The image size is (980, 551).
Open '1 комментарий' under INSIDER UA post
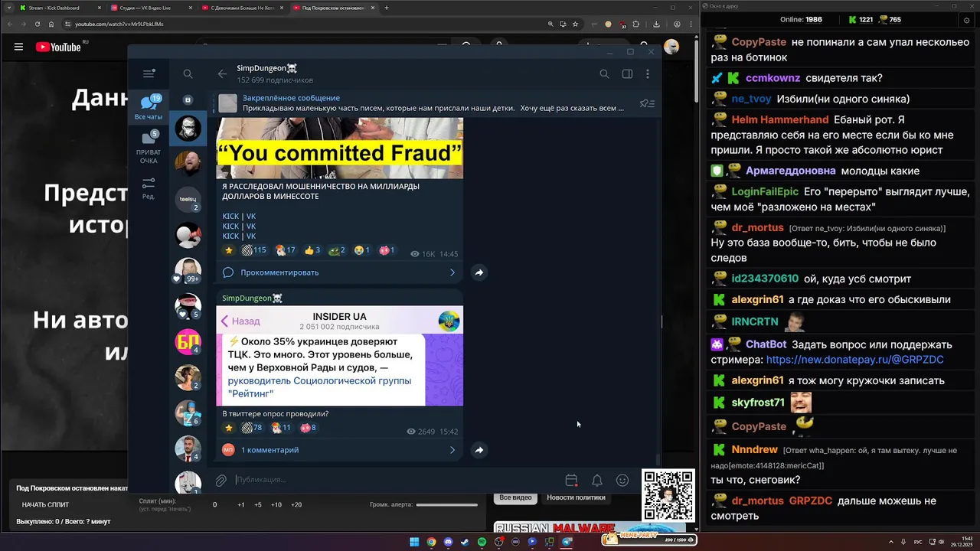[269, 450]
